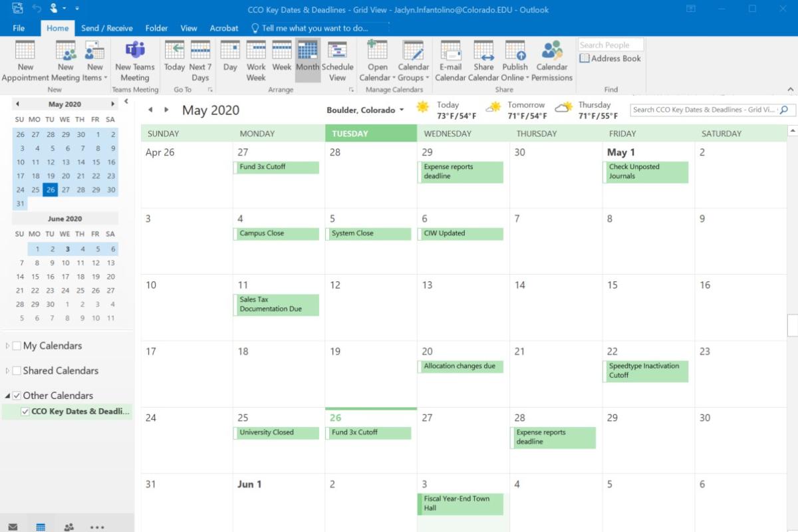The width and height of the screenshot is (798, 532).
Task: Show the Next 7 Days
Action: pyautogui.click(x=200, y=61)
